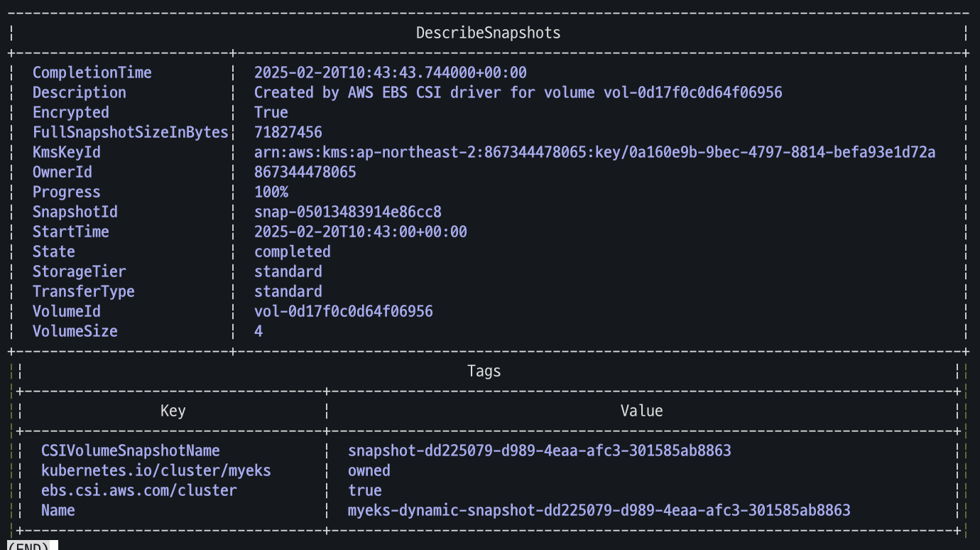The image size is (980, 550).
Task: Click the State value completed
Action: (x=292, y=252)
